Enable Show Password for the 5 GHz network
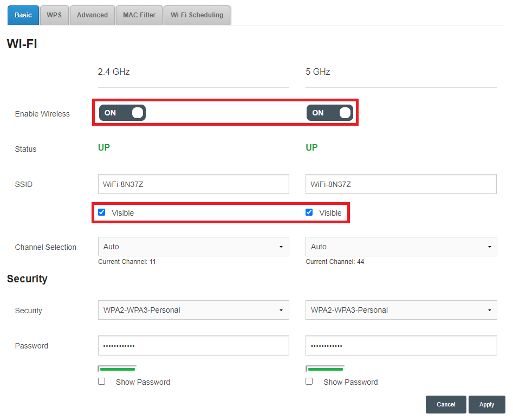 (309, 381)
